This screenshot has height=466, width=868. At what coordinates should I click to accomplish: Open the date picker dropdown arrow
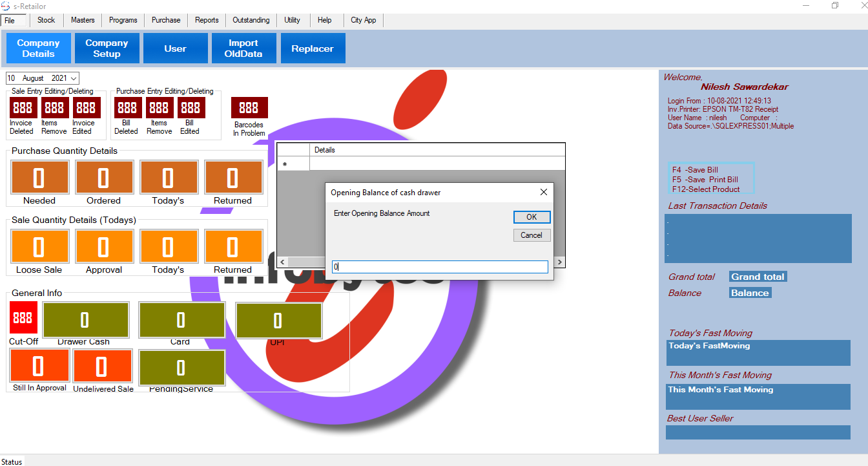pyautogui.click(x=74, y=78)
